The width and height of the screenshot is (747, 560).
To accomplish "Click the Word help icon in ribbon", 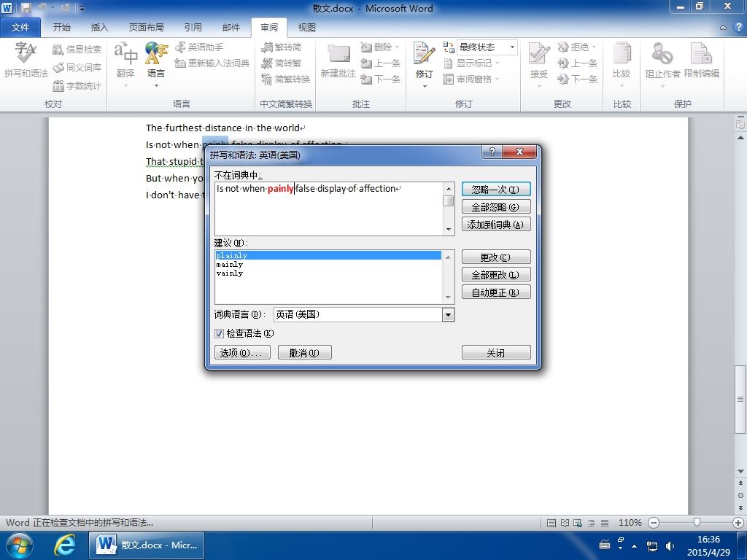I will 738,27.
